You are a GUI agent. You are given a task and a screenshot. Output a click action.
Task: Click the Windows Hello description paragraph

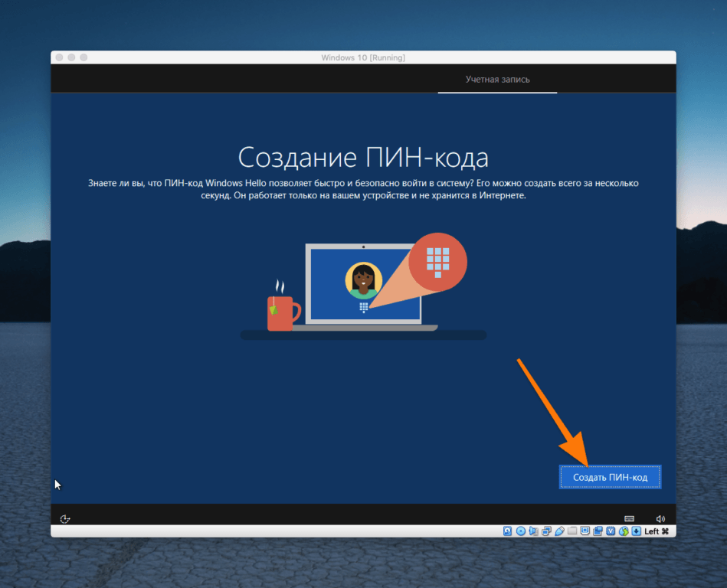click(x=363, y=189)
